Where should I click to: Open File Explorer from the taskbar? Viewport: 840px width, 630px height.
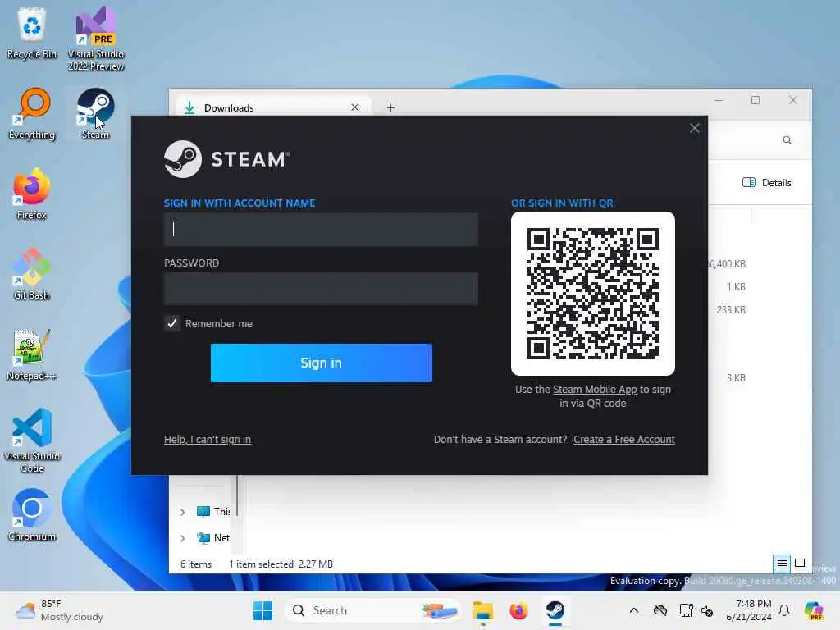pyautogui.click(x=482, y=610)
